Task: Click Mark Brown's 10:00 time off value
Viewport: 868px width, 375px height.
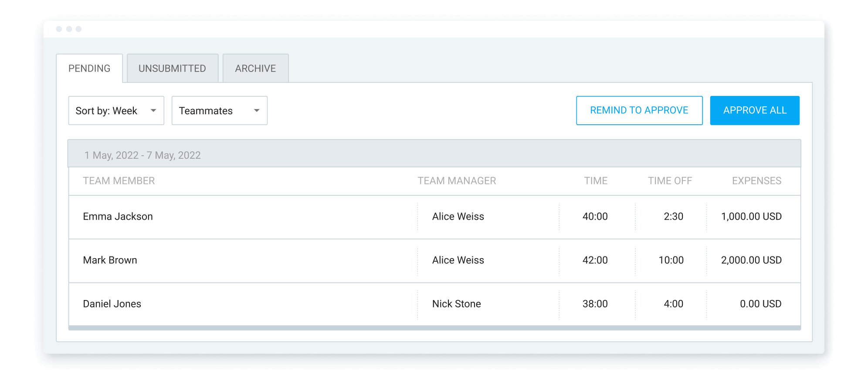Action: pyautogui.click(x=671, y=260)
